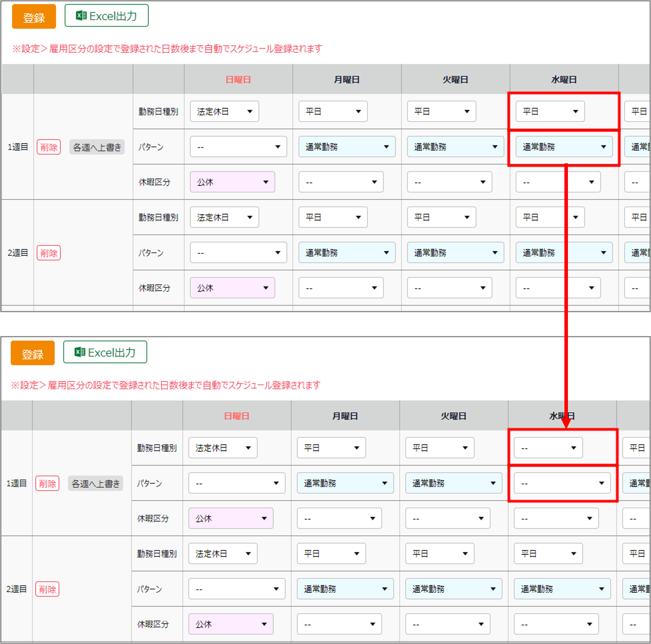Open lower panel week 1 Tuesday 平日 dropdown
Image resolution: width=651 pixels, height=644 pixels.
pyautogui.click(x=439, y=448)
